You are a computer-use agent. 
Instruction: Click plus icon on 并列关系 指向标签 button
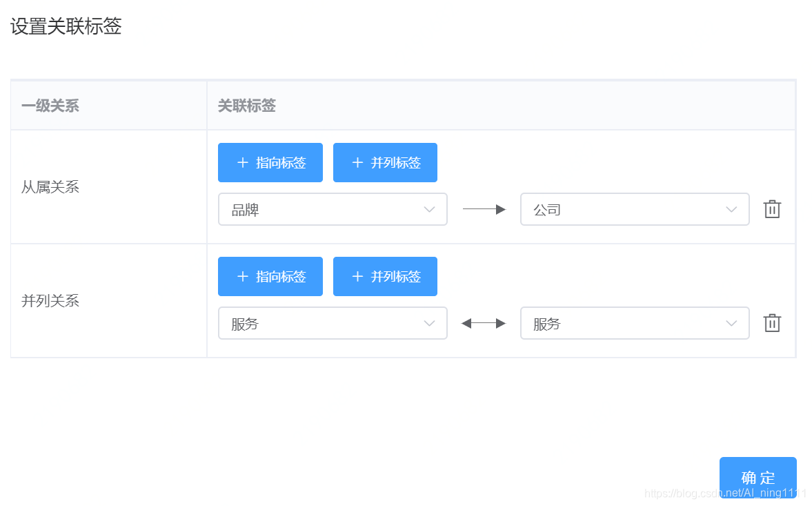click(242, 277)
